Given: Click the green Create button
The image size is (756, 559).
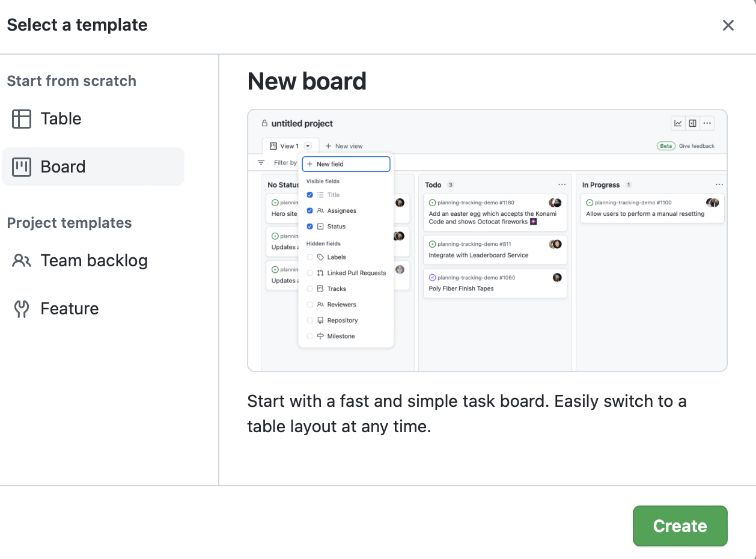Looking at the screenshot, I should point(680,526).
